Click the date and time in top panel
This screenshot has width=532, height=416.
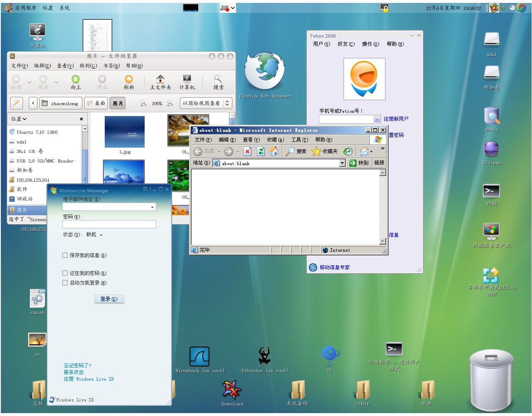(453, 8)
